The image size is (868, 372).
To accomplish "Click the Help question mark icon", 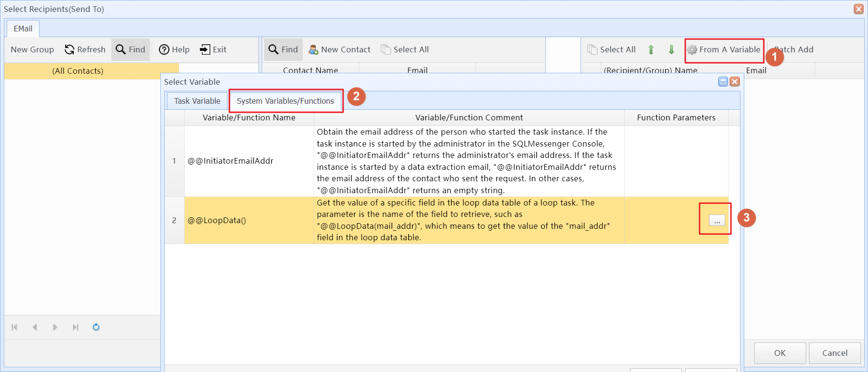I will tap(164, 49).
